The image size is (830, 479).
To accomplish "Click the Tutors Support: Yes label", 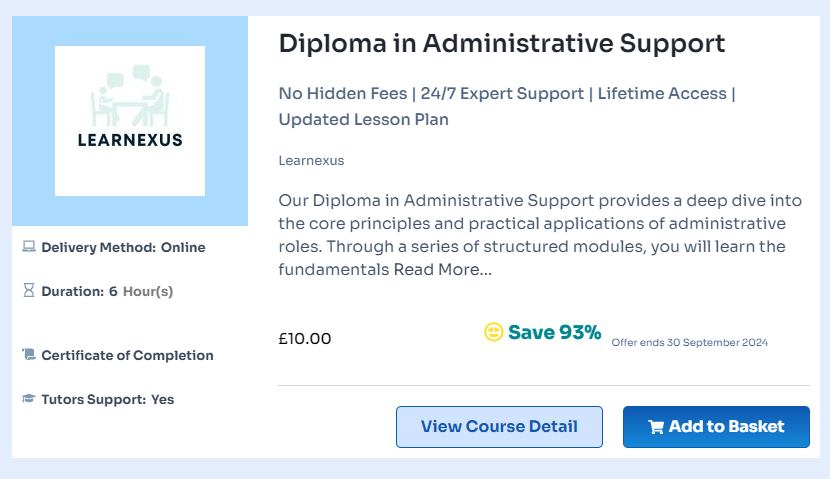I will [107, 399].
